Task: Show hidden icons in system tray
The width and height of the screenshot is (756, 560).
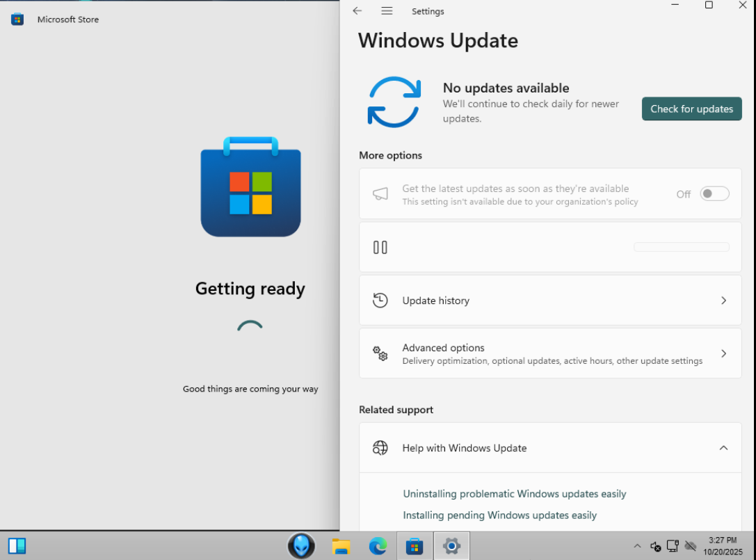Action: click(x=637, y=546)
